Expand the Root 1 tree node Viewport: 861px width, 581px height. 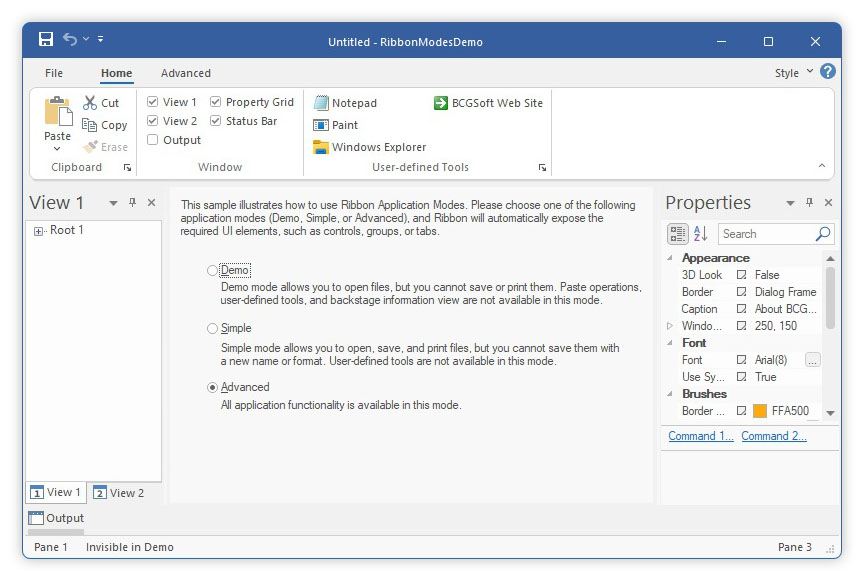point(39,231)
